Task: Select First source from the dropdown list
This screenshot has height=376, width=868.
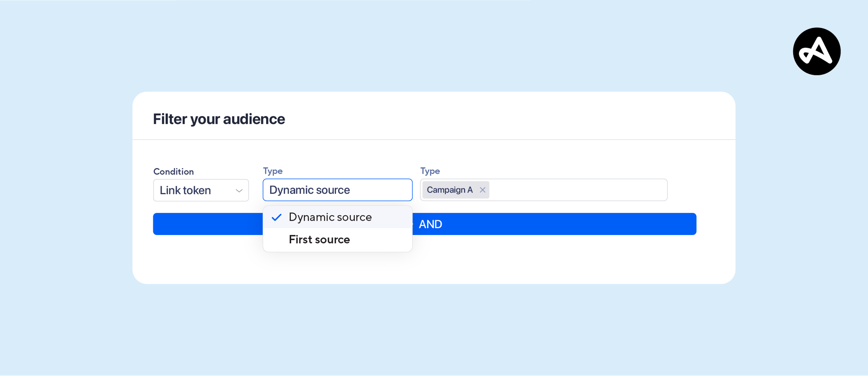Action: click(319, 239)
